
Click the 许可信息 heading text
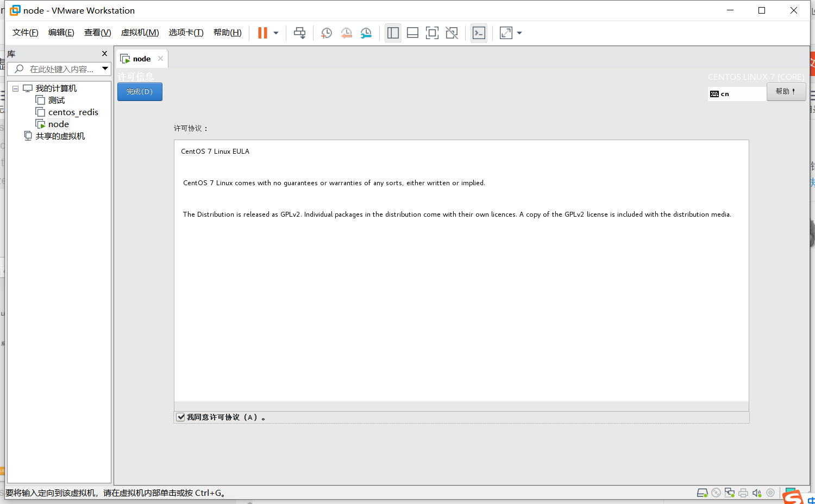pyautogui.click(x=136, y=77)
